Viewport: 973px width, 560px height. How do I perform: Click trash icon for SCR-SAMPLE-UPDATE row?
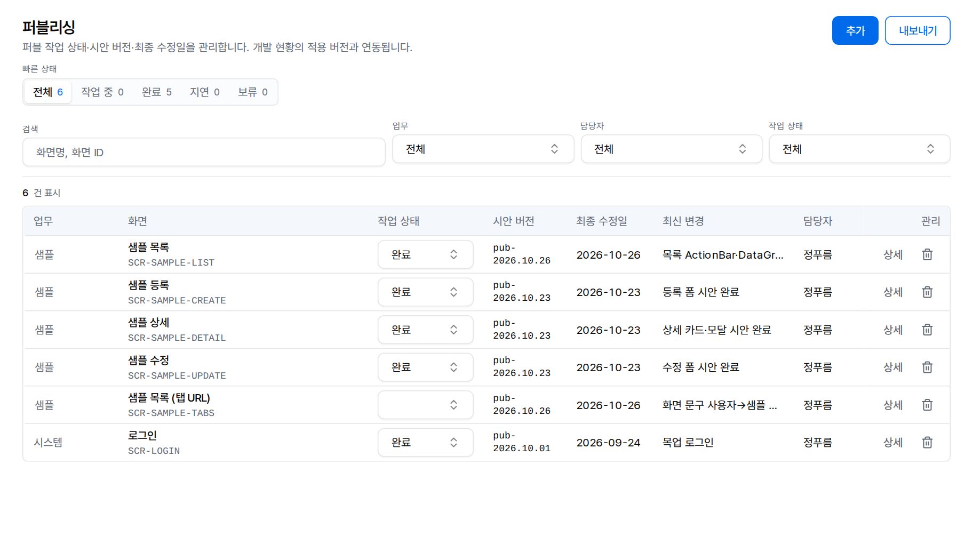927,367
